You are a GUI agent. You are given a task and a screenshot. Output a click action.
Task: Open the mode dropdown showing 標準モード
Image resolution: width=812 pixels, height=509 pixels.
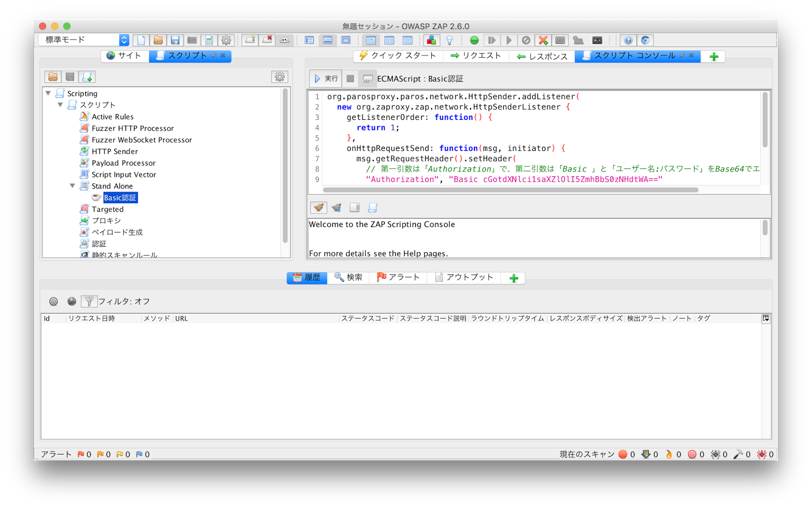click(84, 40)
